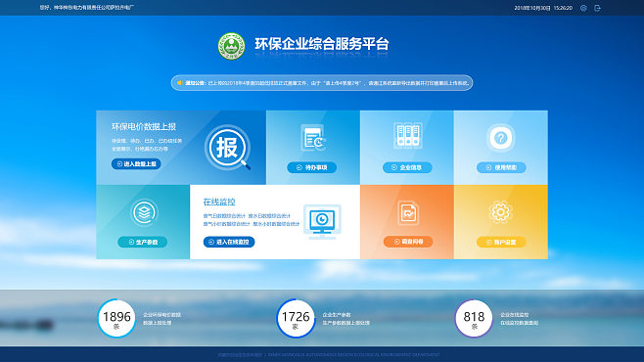Click the greeting company name at top left
Viewport: 644px width, 362px height.
(87, 8)
